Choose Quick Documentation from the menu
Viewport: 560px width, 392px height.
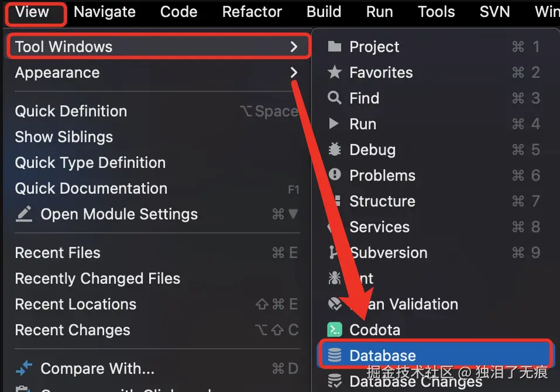(x=91, y=188)
